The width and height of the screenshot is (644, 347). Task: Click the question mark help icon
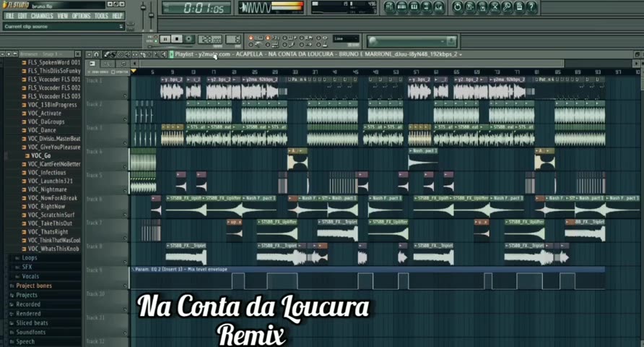532,7
